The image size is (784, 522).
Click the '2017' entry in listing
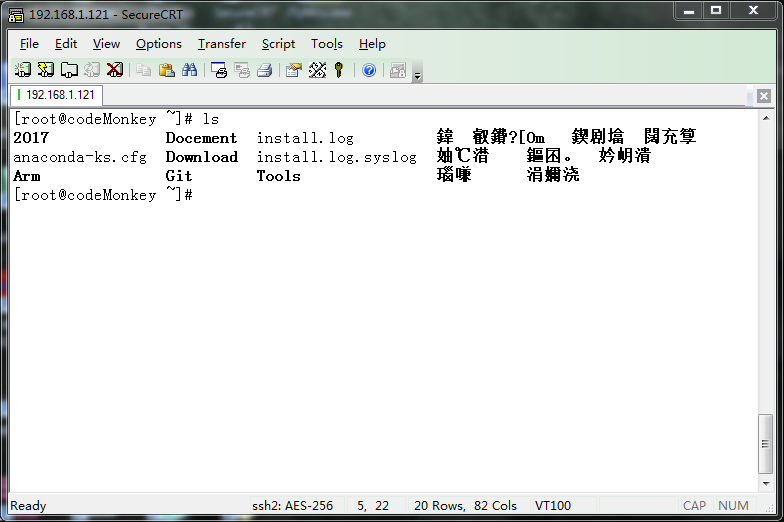31,138
